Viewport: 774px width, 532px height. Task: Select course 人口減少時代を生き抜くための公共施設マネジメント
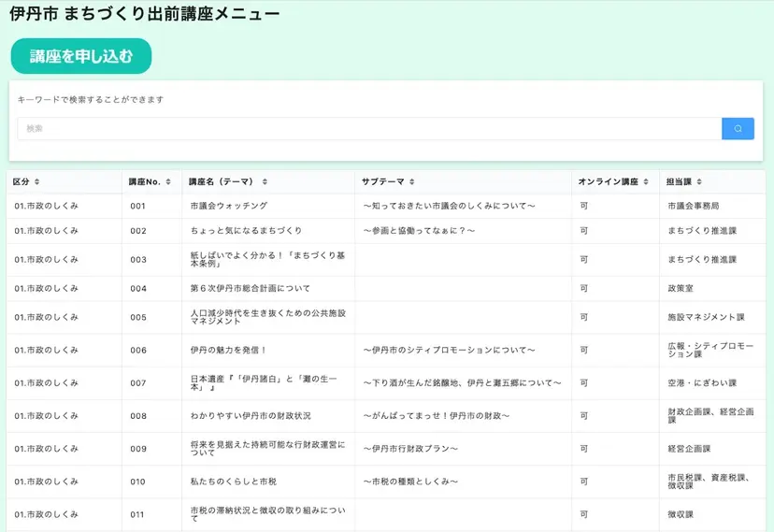coord(268,317)
